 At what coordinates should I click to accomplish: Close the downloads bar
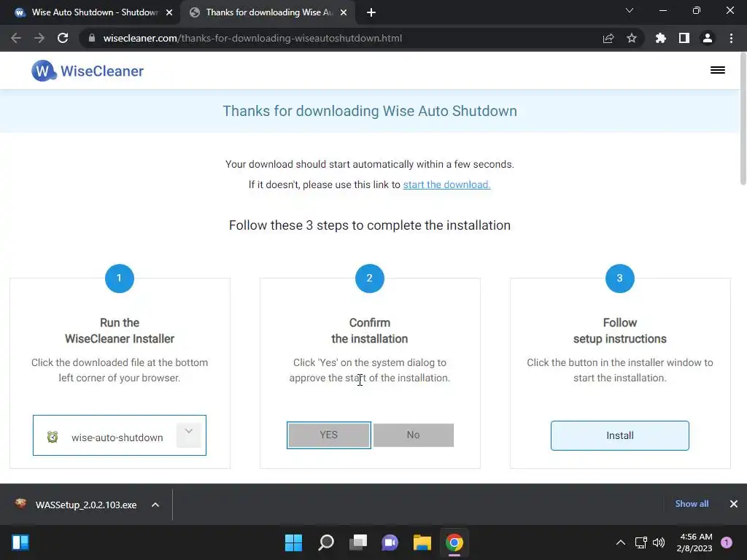tap(734, 504)
